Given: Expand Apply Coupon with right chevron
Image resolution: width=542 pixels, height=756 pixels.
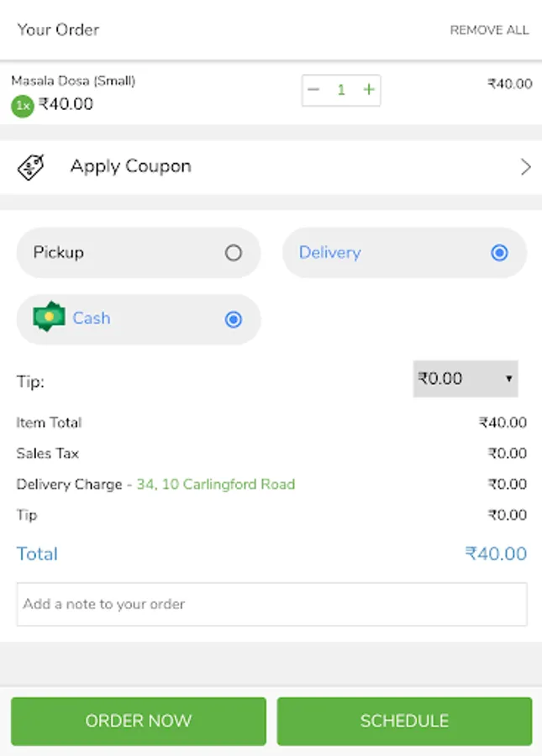Looking at the screenshot, I should coord(525,167).
